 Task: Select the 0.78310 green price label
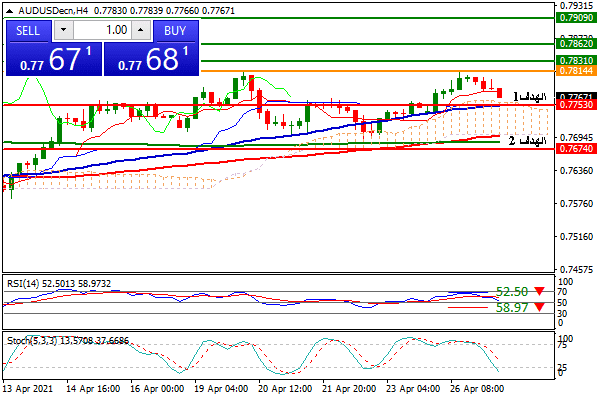point(576,60)
